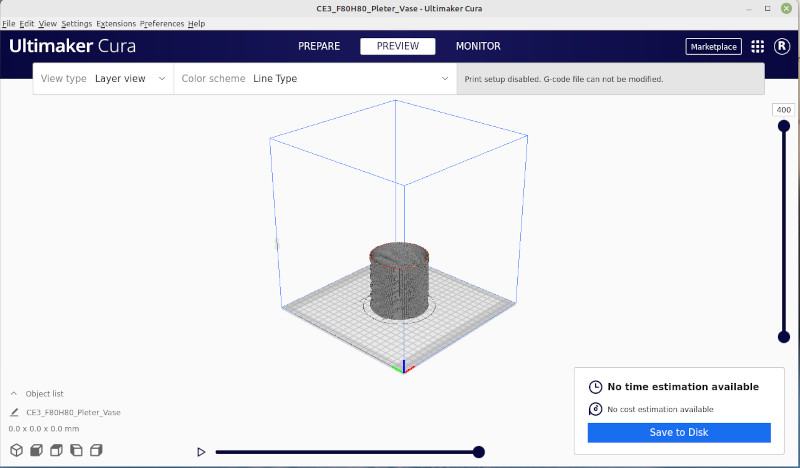Open the View type dropdown

[102, 78]
